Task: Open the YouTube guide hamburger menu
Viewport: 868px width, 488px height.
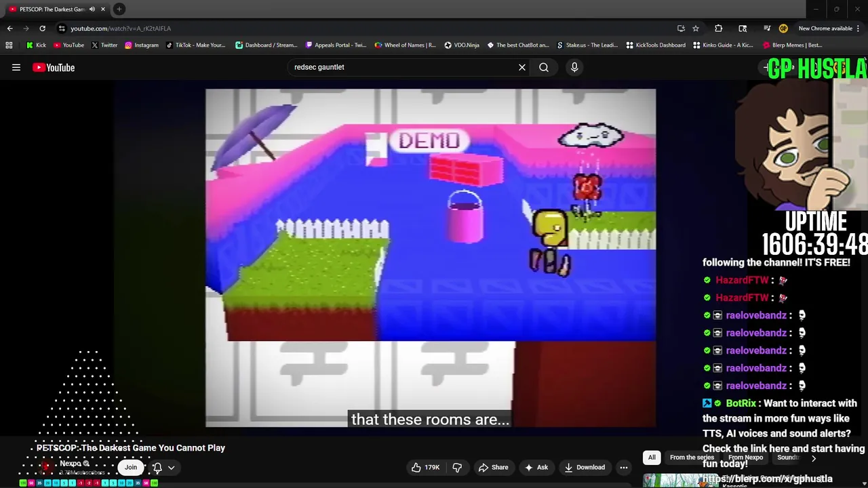Action: [16, 67]
